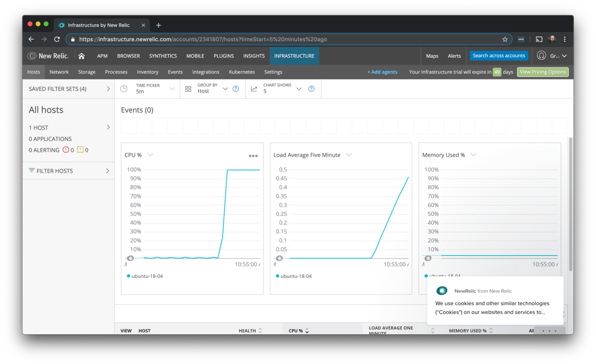The height and width of the screenshot is (364, 596).
Task: Click the Chart Shows graph icon
Action: coord(254,89)
